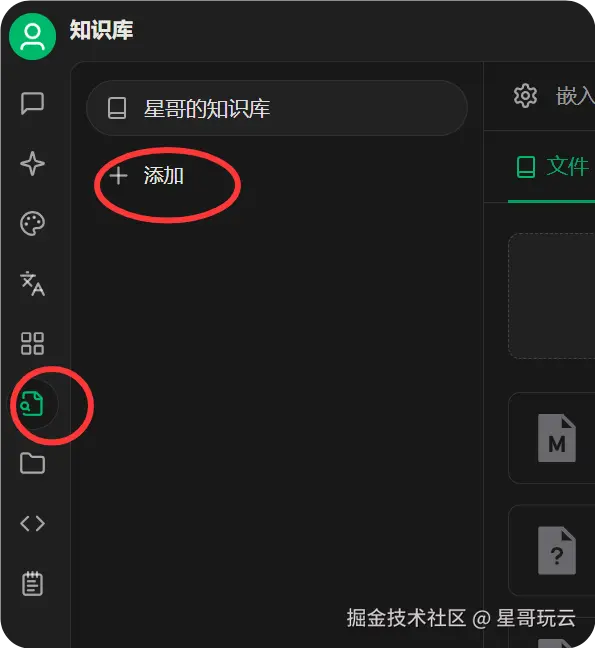Open the translate sidebar icon
The height and width of the screenshot is (648, 595).
(x=33, y=284)
